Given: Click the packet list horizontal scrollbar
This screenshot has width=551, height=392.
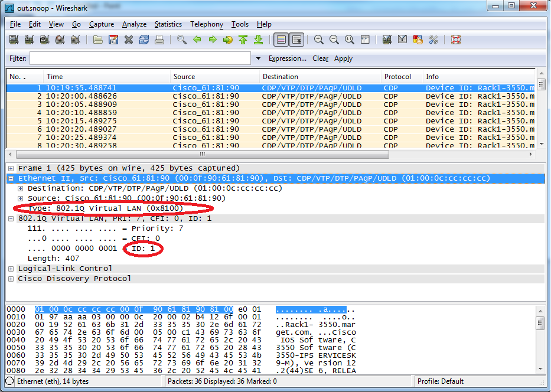Looking at the screenshot, I should coord(203,155).
